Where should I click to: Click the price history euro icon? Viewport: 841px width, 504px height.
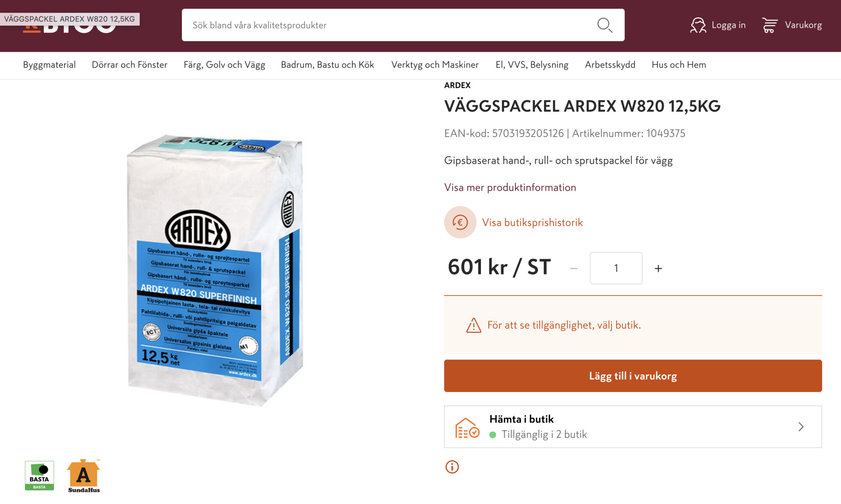coord(460,222)
